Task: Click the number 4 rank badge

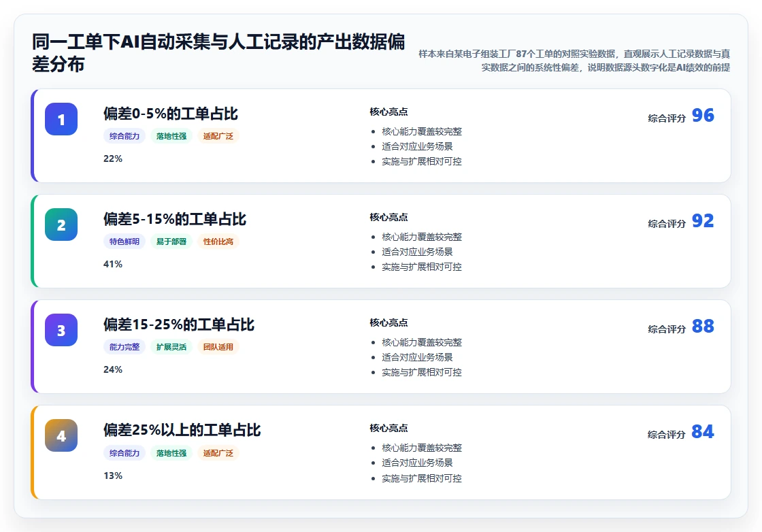Action: tap(61, 435)
